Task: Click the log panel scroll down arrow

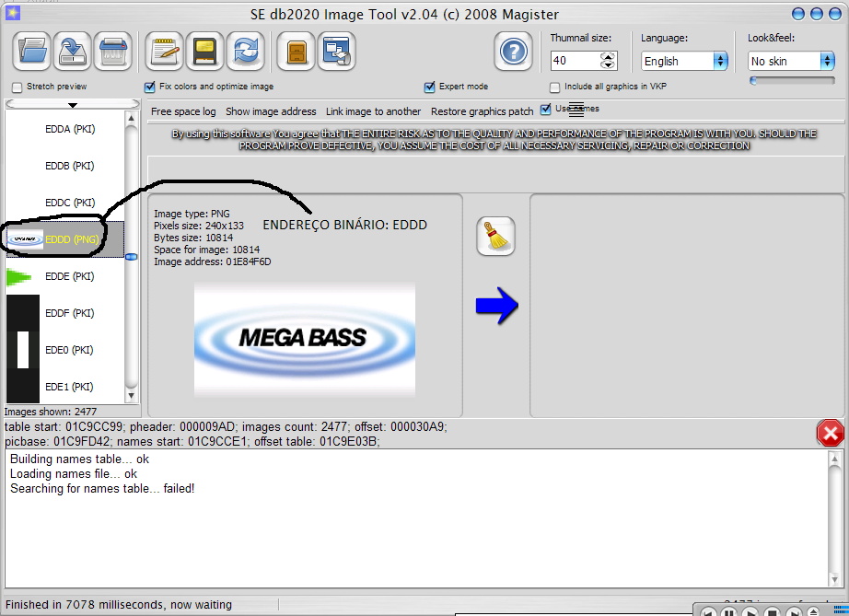Action: [x=834, y=579]
